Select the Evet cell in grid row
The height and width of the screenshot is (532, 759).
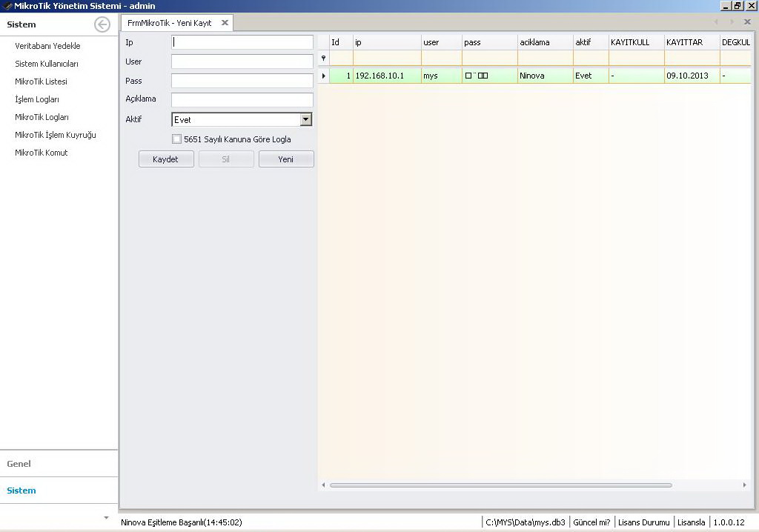point(591,76)
